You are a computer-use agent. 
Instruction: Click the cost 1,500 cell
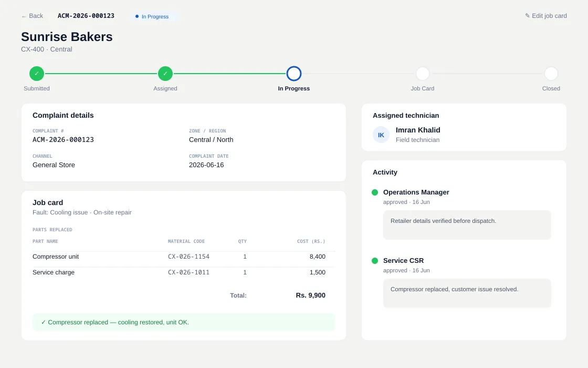click(x=318, y=272)
